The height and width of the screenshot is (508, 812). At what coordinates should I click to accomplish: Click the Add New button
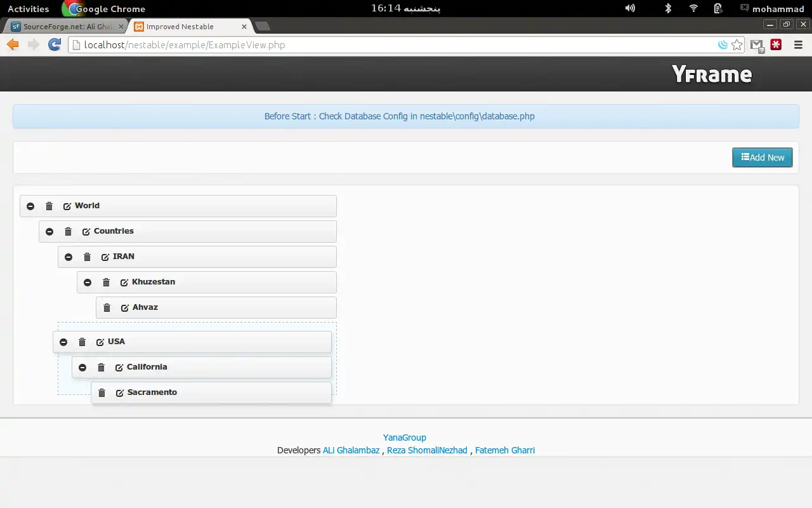point(762,157)
